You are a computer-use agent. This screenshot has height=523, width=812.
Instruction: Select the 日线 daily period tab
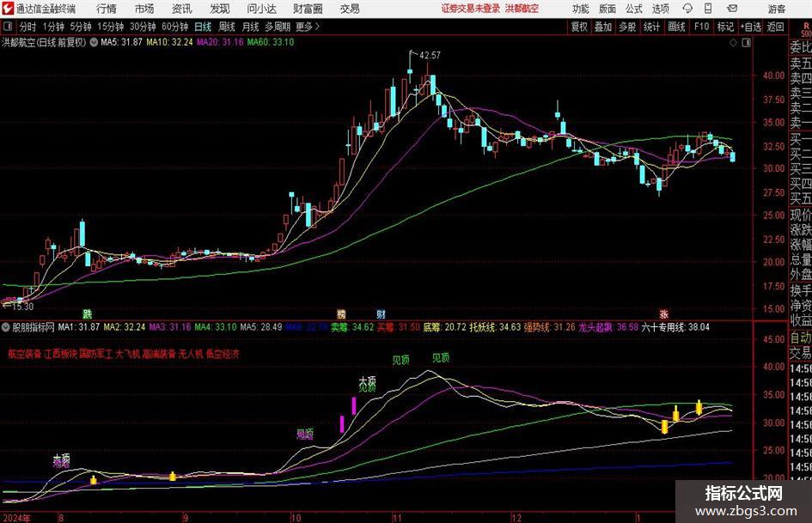[203, 27]
